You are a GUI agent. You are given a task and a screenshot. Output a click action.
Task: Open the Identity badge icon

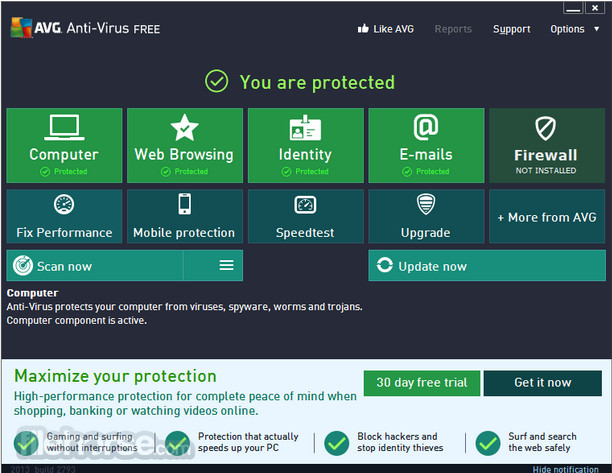pos(305,128)
